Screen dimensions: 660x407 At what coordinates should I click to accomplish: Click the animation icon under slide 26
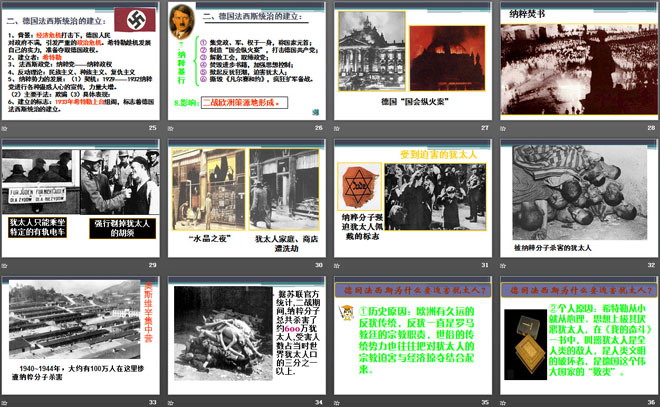click(x=172, y=128)
